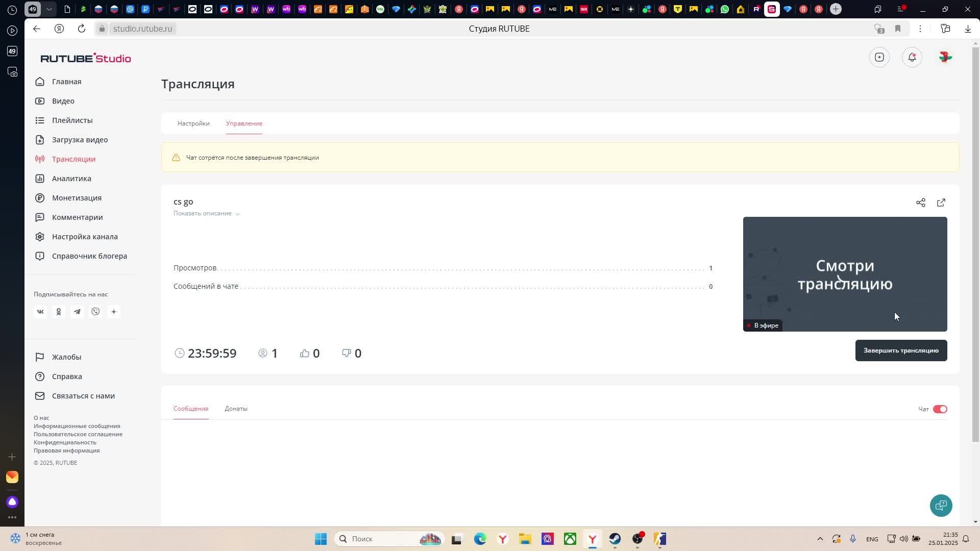This screenshot has width=980, height=551.
Task: Open Пользовательское соглашение link
Action: (78, 434)
